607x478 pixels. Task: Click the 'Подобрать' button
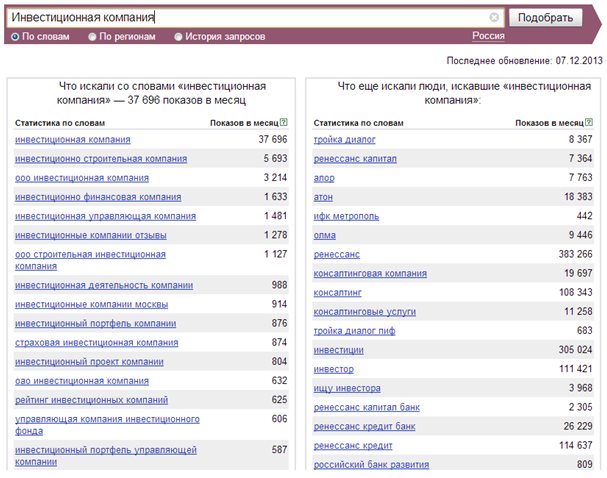tap(545, 18)
